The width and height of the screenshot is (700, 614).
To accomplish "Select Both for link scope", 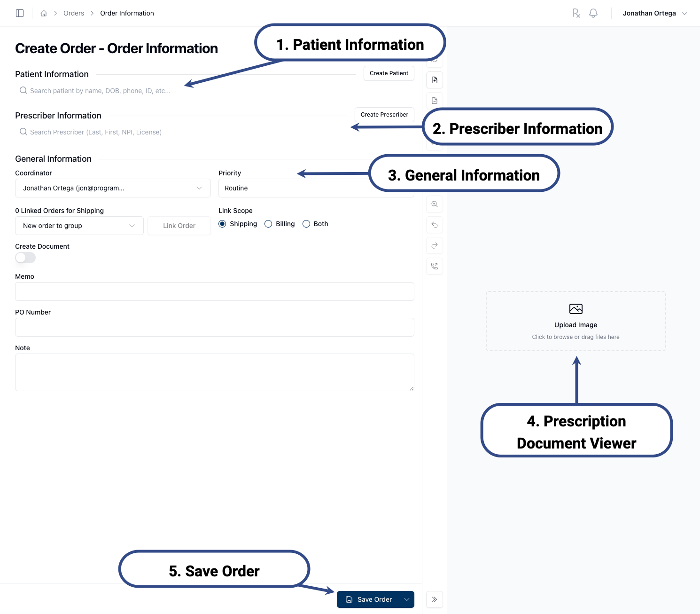I will pos(306,224).
